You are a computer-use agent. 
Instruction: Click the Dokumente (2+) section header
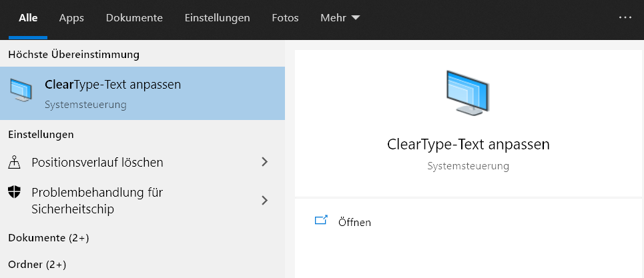click(49, 238)
